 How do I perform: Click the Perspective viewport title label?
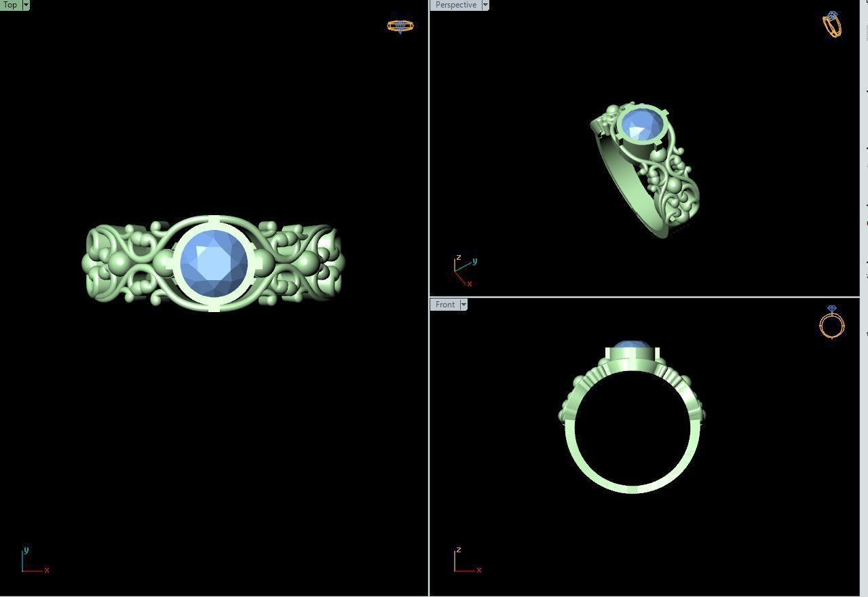click(455, 5)
